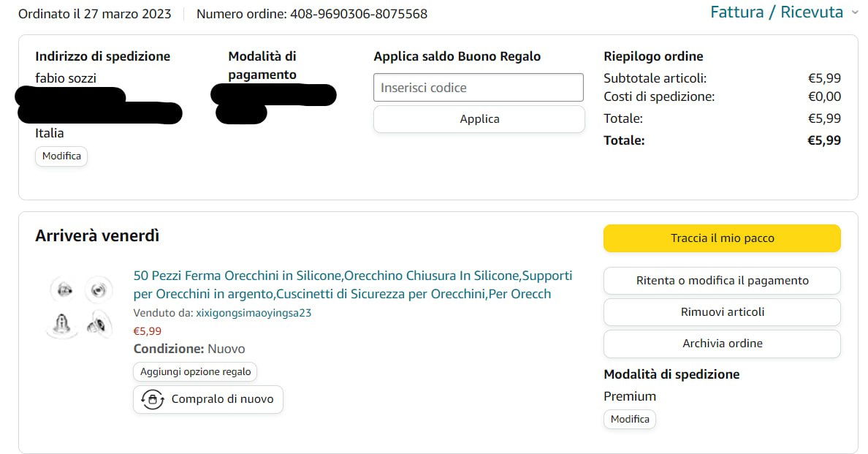Screen dimensions: 868x454
Task: Archive order using Archivia ordine
Action: pos(722,344)
